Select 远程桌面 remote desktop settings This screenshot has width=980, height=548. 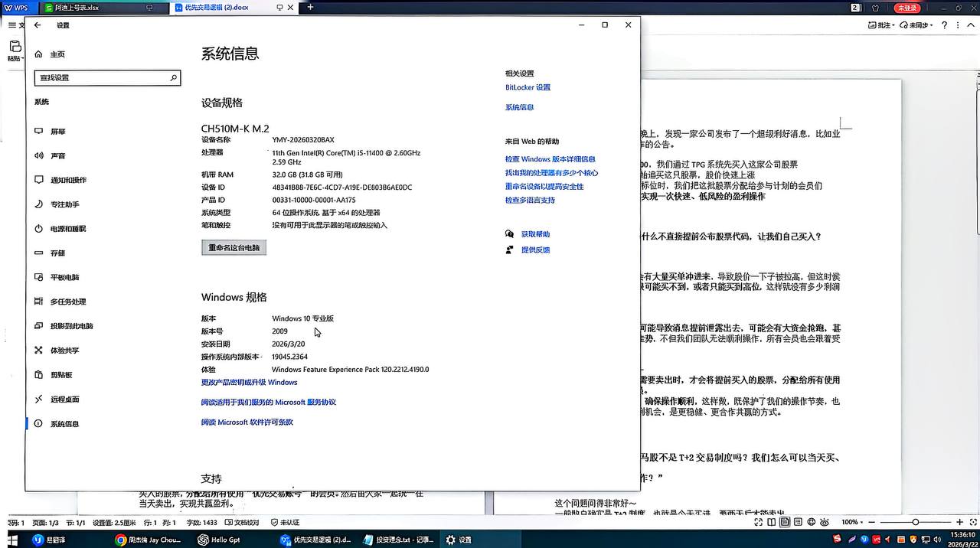click(x=64, y=400)
